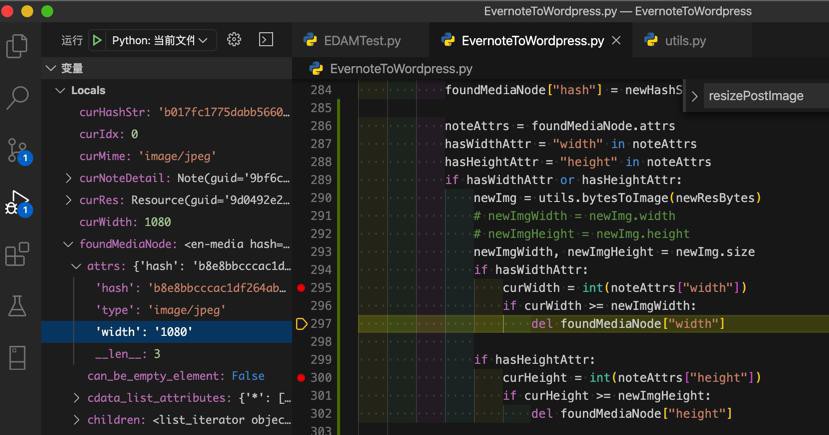Click resizePostImage in the breadcrumb

(756, 96)
